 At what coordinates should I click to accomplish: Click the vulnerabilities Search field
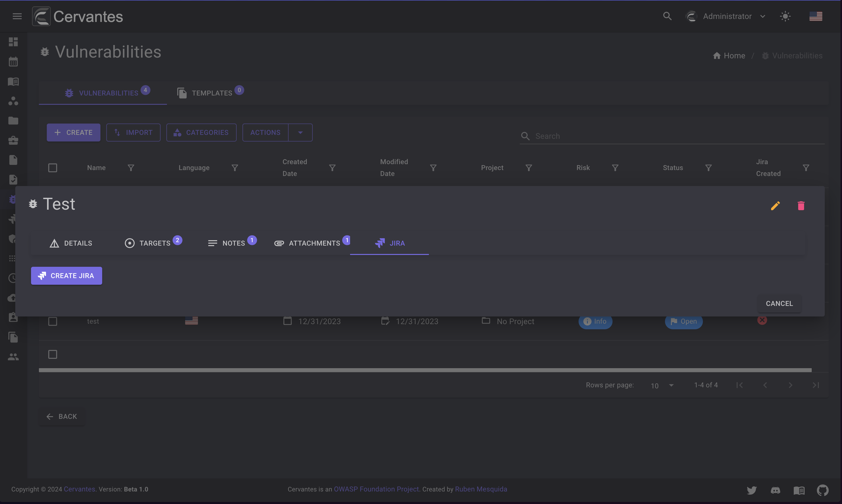tap(672, 136)
